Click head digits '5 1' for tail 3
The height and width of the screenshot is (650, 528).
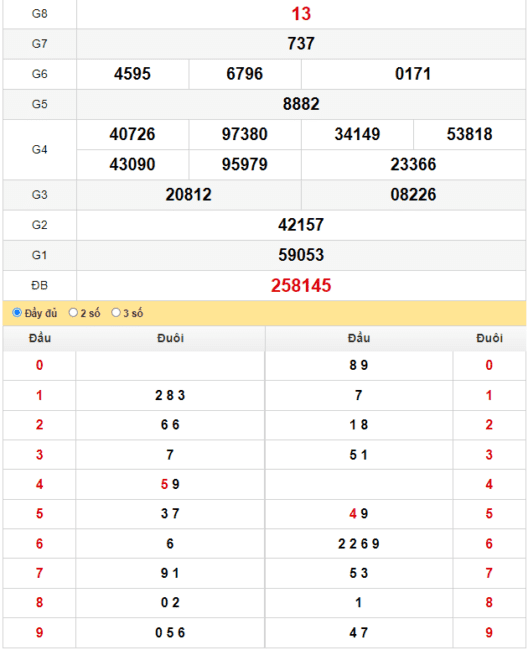point(358,455)
